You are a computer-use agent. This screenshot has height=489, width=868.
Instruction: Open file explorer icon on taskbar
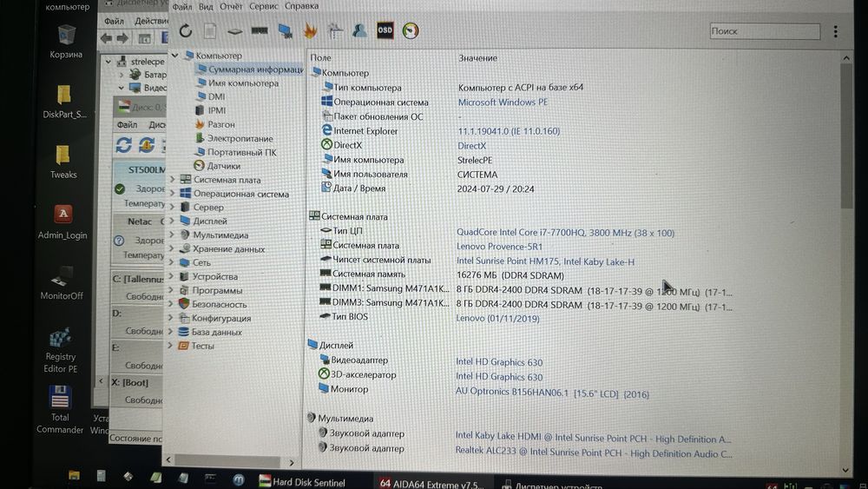[x=74, y=475]
